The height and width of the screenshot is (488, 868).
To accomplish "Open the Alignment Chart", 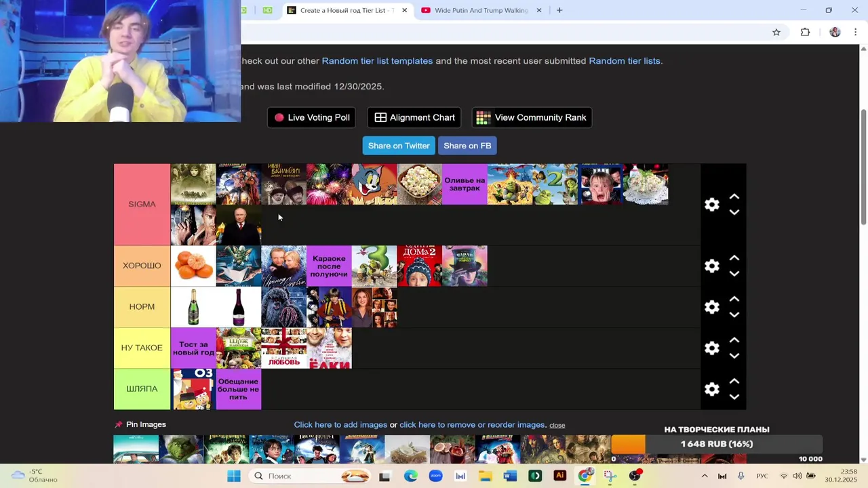I will pos(414,117).
